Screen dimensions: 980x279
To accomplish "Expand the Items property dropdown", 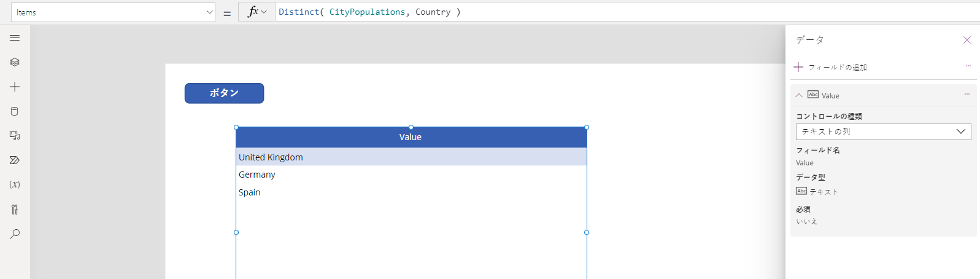I will tap(113, 12).
